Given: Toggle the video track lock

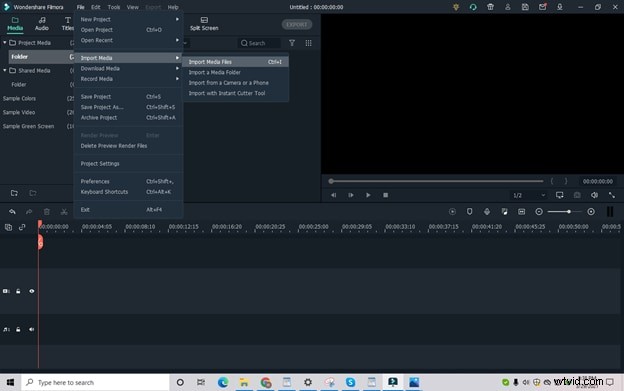Looking at the screenshot, I should pos(18,291).
